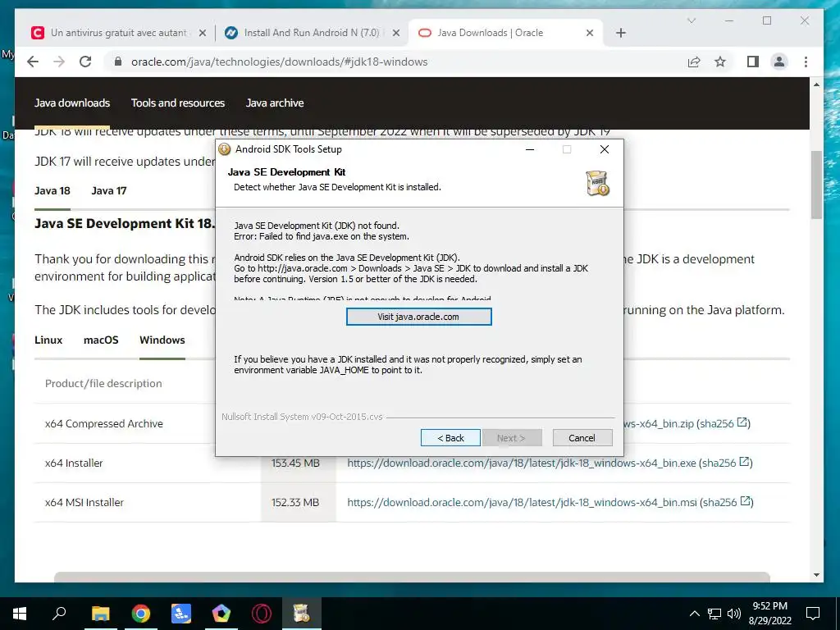
Task: Click scrollbar up arrow
Action: click(x=816, y=84)
